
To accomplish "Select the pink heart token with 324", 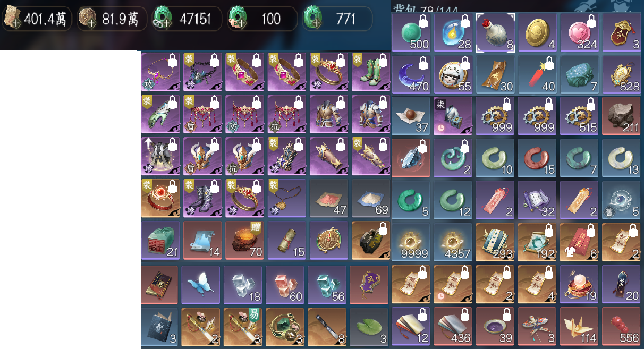I will pos(580,33).
